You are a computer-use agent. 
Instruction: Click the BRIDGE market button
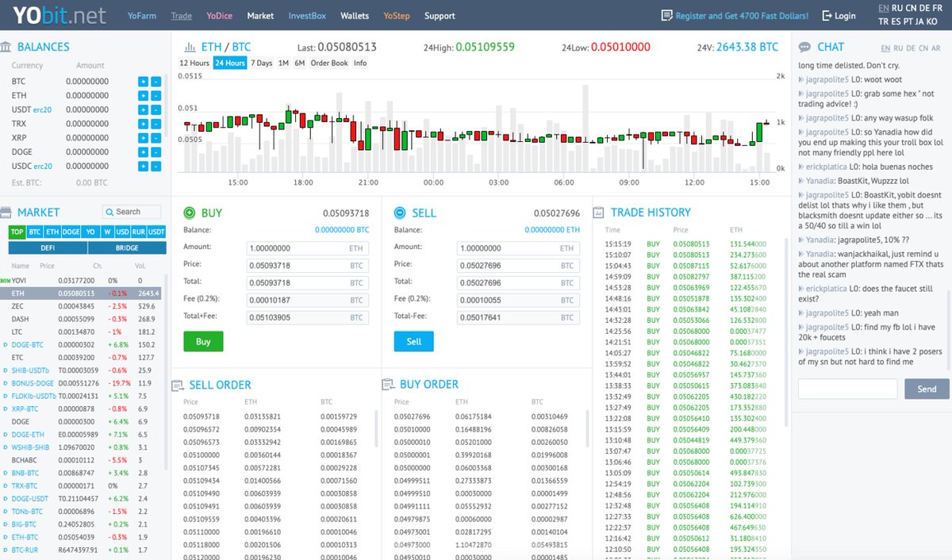127,248
